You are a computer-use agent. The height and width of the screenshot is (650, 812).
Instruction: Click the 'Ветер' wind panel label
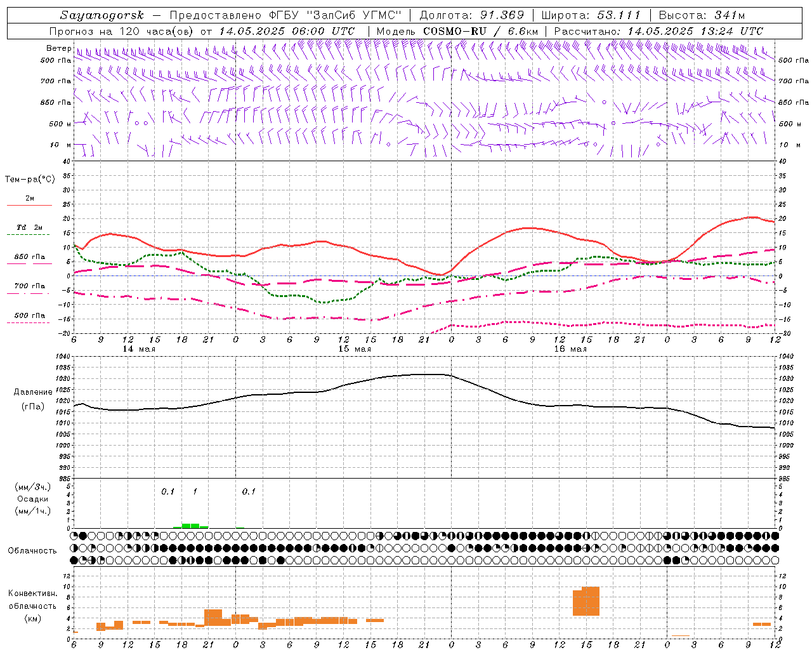click(58, 48)
